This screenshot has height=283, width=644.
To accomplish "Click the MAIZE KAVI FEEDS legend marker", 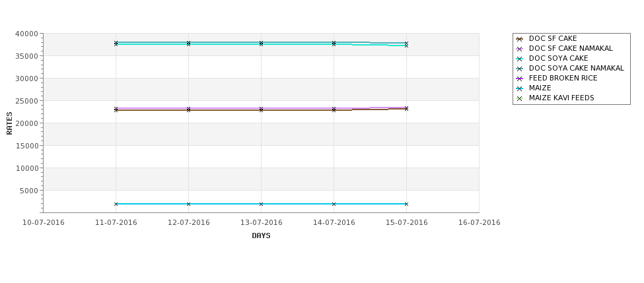I will click(519, 98).
